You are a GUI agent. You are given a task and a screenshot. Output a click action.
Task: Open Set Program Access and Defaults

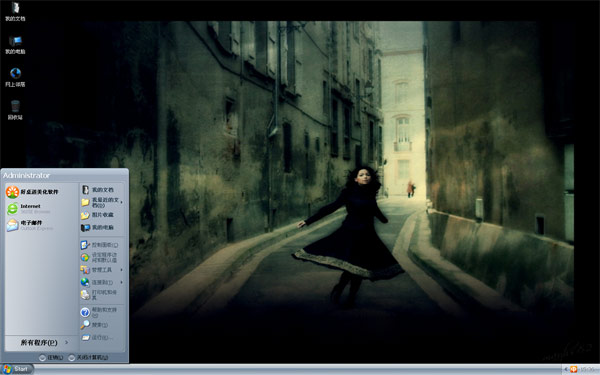click(102, 257)
